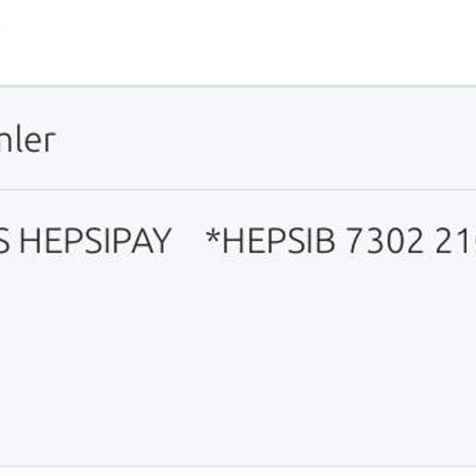Screen dimensions: 476x476
Task: Click gap between HEPSIPAY and *HEPSIB
Action: pos(188,241)
